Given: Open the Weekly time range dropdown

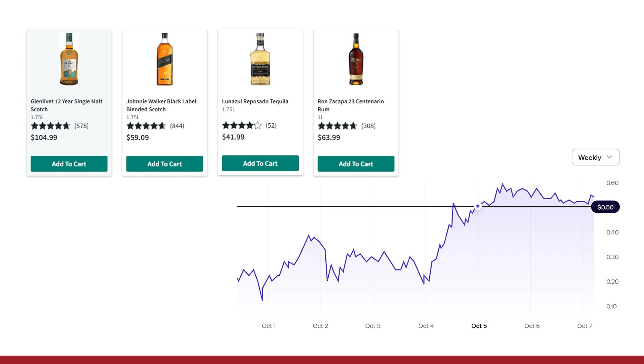Looking at the screenshot, I should point(595,157).
